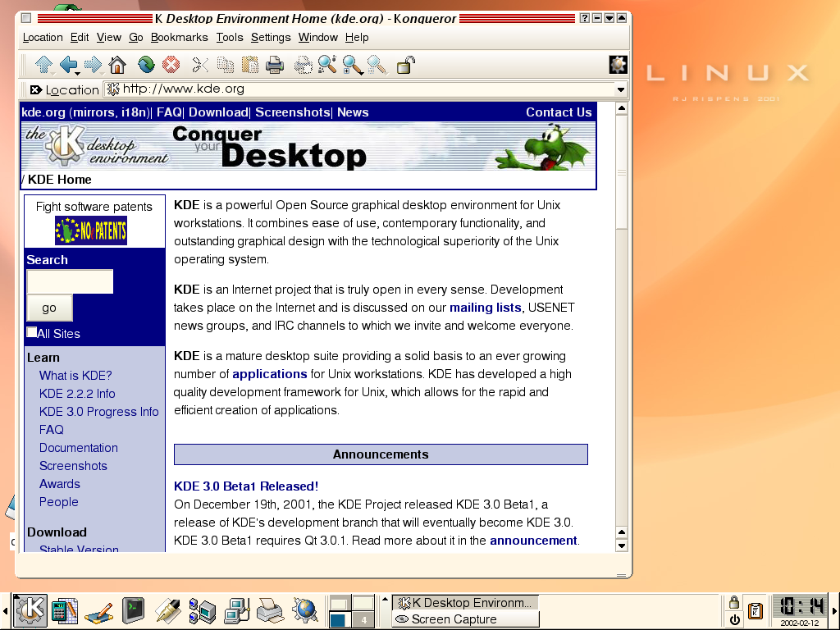Follow the mailing lists link
The image size is (840, 630).
(486, 308)
